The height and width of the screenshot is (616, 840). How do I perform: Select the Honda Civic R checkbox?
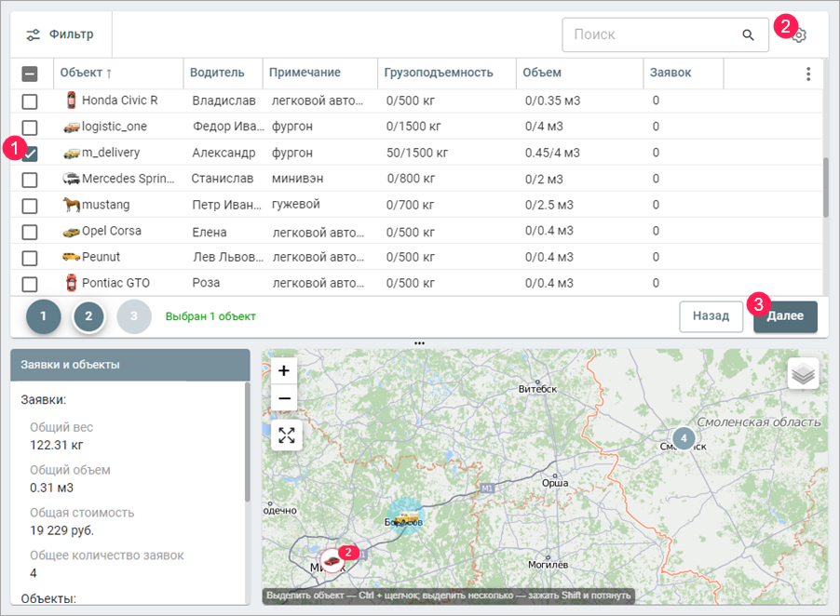(x=30, y=100)
